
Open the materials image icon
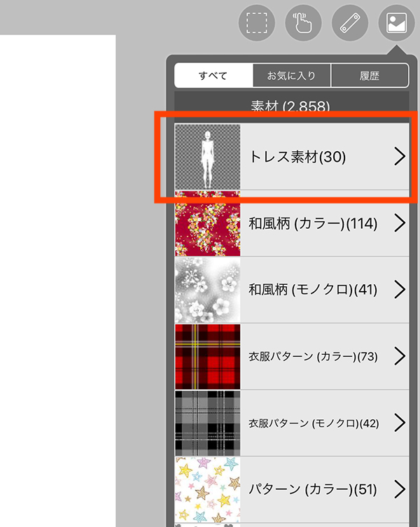(396, 23)
